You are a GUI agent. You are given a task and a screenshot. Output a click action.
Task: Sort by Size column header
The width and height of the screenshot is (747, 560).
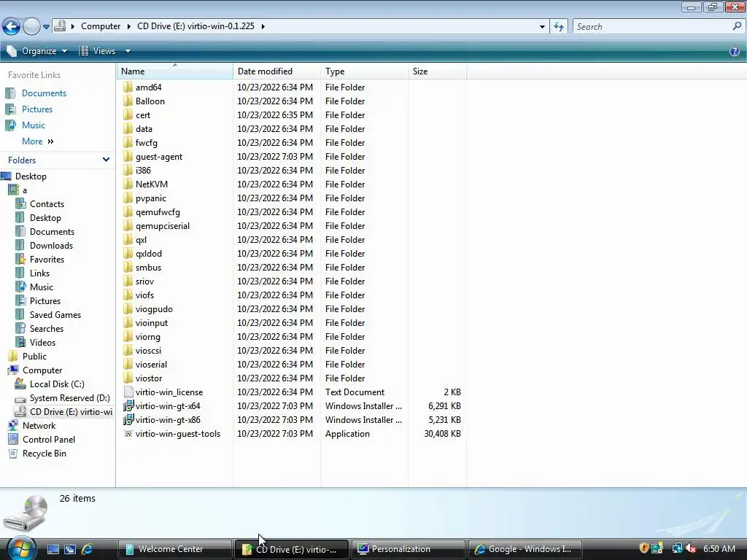[438, 71]
